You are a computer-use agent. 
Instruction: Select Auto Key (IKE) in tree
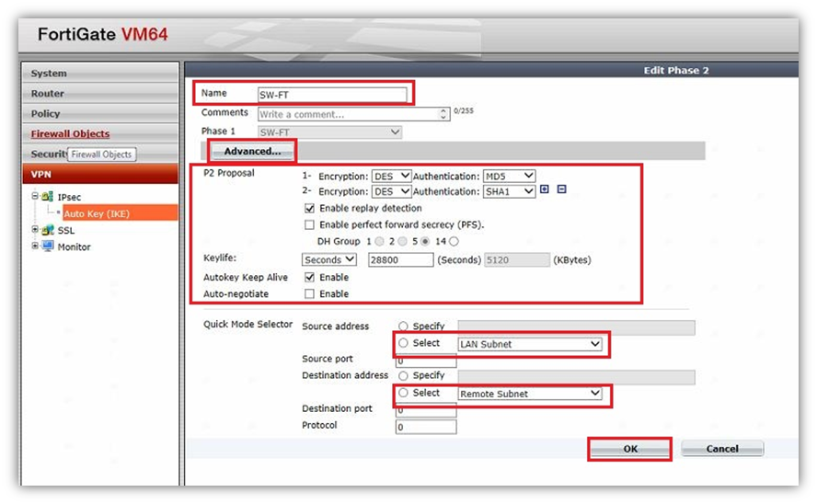(x=121, y=213)
